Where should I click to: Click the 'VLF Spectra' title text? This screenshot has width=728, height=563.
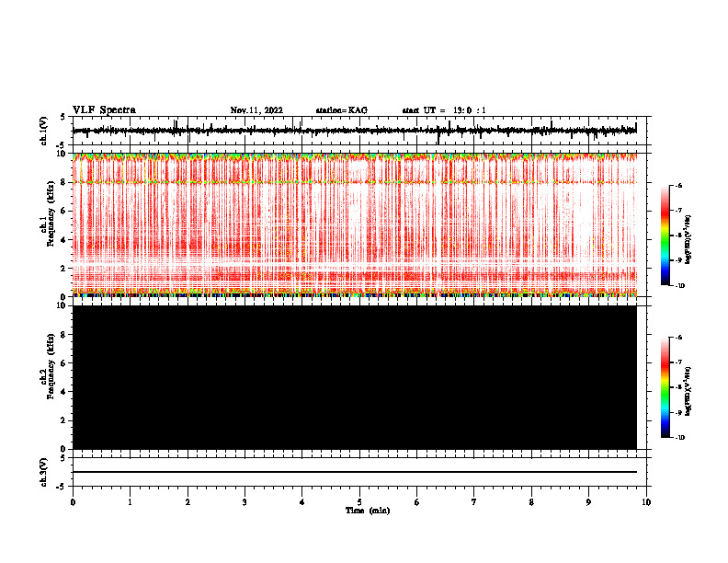(104, 110)
